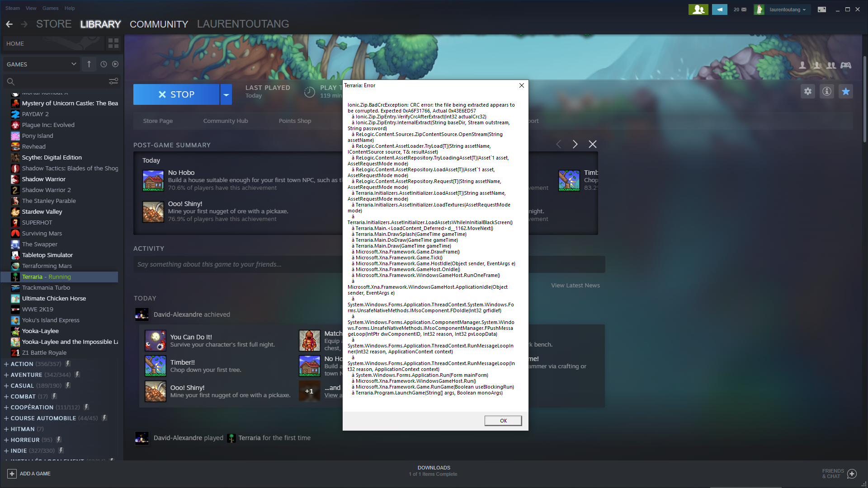Open FRIENDS & CHAT panel
Screen dimensions: 868x488
tap(839, 474)
